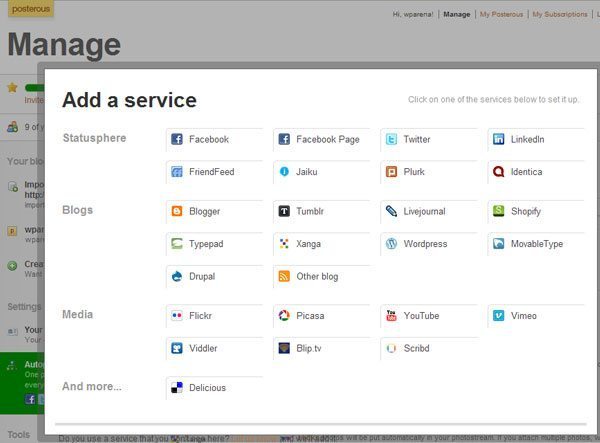Click the Flickr icon
Viewport: 600px width, 443px height.
(x=177, y=315)
